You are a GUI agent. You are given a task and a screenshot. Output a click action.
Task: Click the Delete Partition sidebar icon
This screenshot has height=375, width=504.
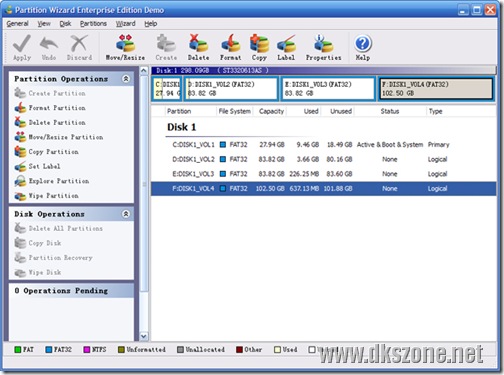tap(20, 122)
